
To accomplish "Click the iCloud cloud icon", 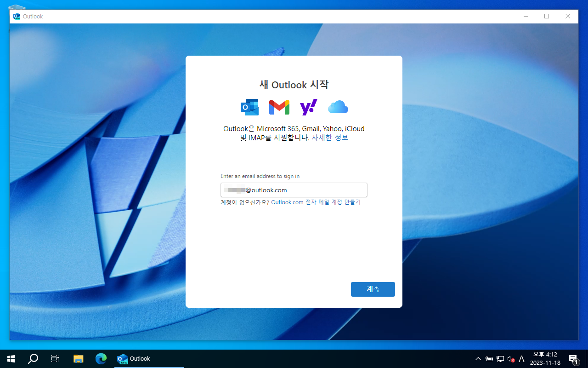I will 338,107.
